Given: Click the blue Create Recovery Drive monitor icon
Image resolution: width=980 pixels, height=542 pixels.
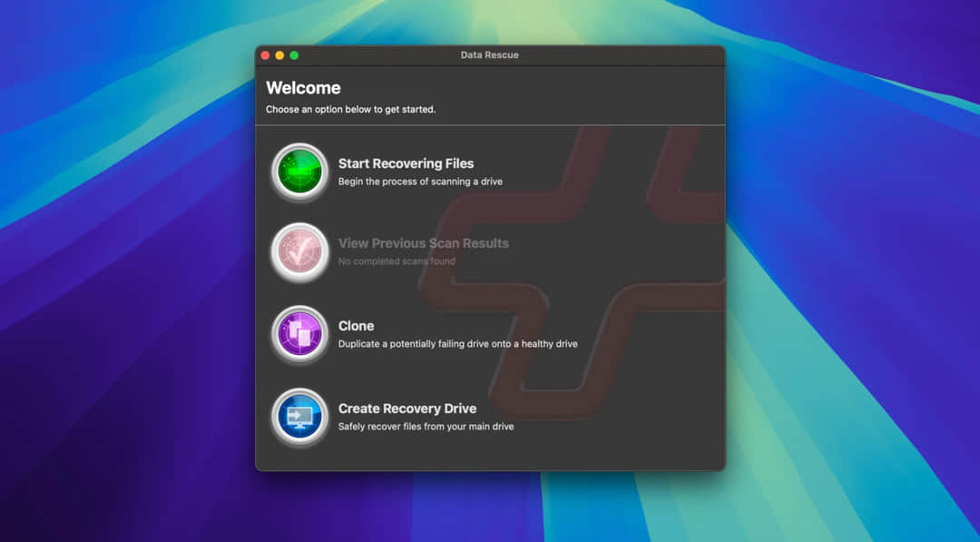Looking at the screenshot, I should click(x=299, y=416).
